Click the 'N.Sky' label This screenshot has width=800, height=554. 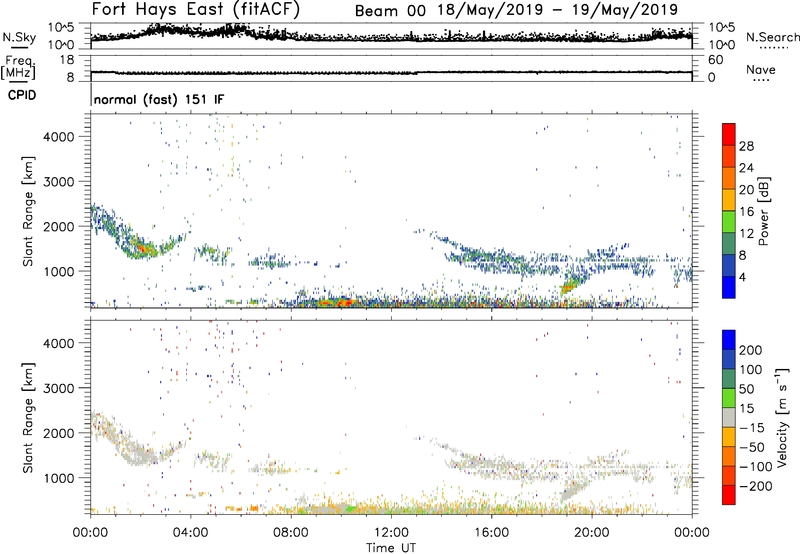(19, 38)
